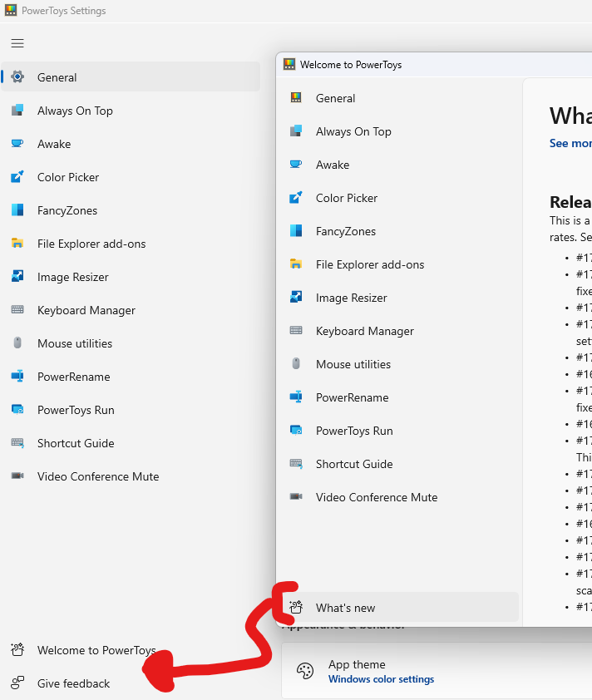Select General label in Settings sidebar
This screenshot has width=592, height=700.
[57, 77]
